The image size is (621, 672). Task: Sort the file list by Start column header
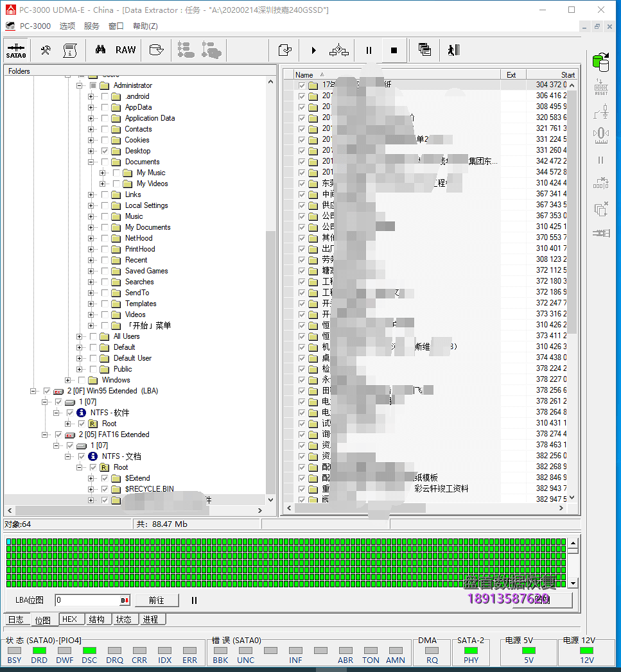pyautogui.click(x=552, y=74)
